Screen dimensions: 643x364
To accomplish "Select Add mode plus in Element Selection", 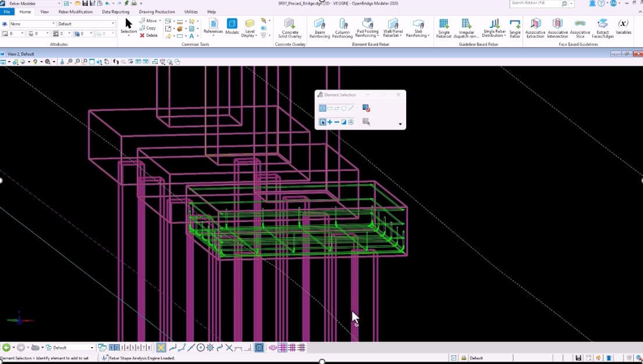I will [x=330, y=122].
